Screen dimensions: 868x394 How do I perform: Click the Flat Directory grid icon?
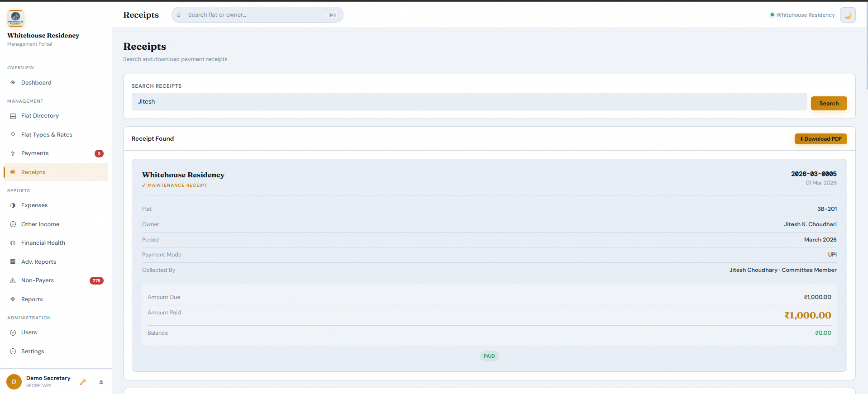tap(13, 116)
